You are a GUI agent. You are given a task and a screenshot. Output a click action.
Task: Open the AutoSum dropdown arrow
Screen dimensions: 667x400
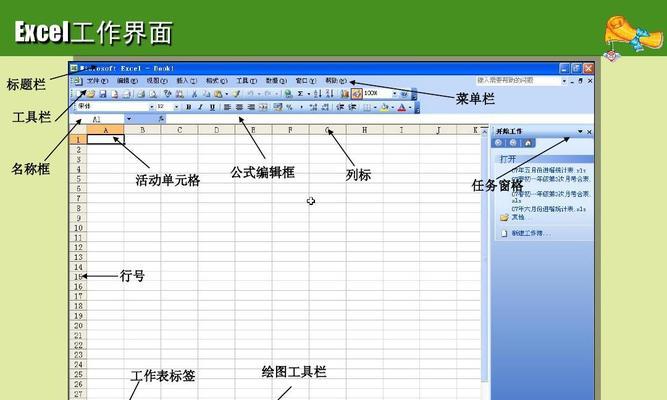[308, 94]
